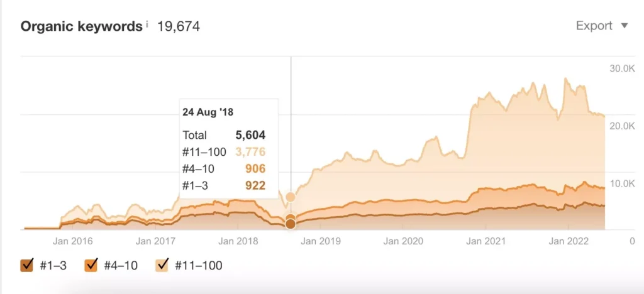The image size is (644, 294).
Task: Toggle the #4–10 positions checkbox
Action: pos(91,266)
